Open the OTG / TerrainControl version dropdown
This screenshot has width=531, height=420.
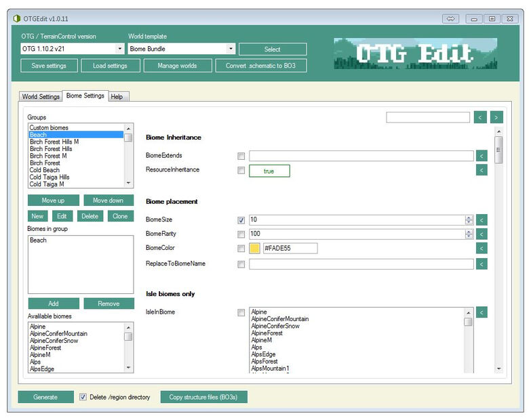(119, 49)
